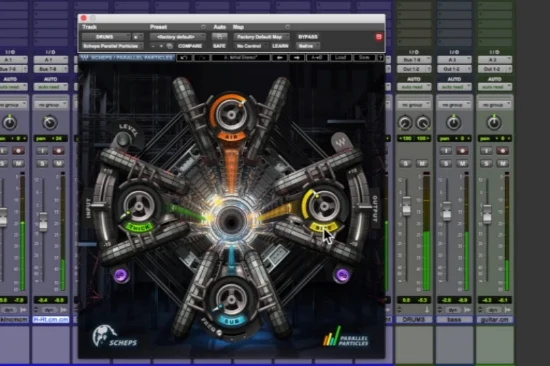
Task: Select the bass track name
Action: tap(454, 320)
